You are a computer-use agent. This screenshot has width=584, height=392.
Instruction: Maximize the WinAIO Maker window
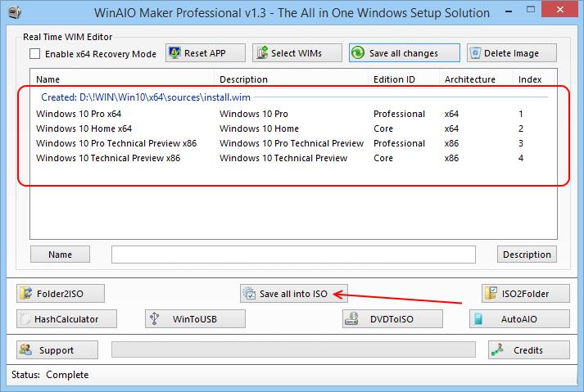531,10
